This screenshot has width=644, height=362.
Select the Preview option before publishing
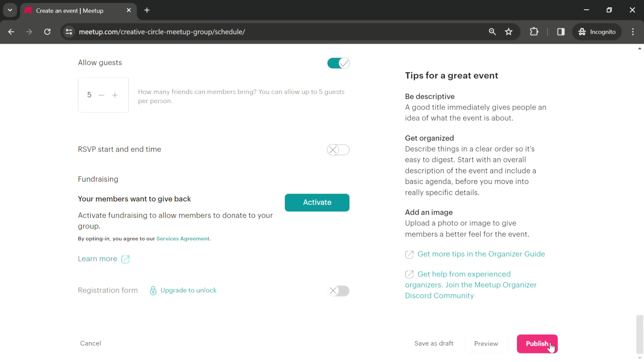coord(486,343)
